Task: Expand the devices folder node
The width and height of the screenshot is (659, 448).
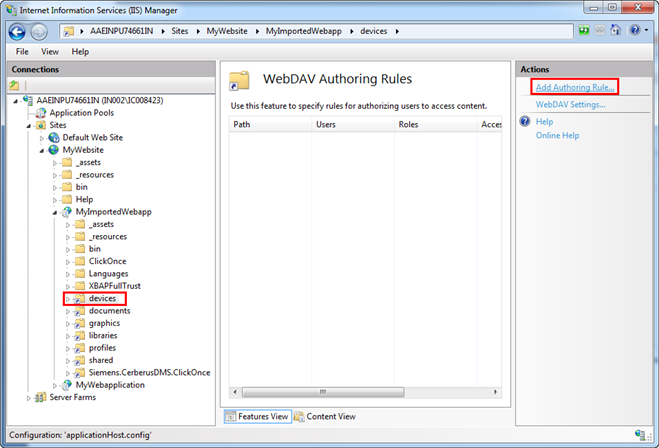Action: [67, 299]
